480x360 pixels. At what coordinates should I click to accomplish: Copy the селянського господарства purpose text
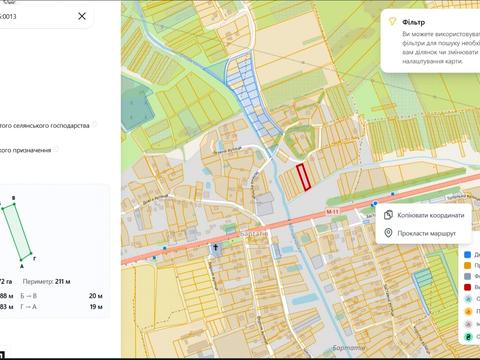(45, 126)
